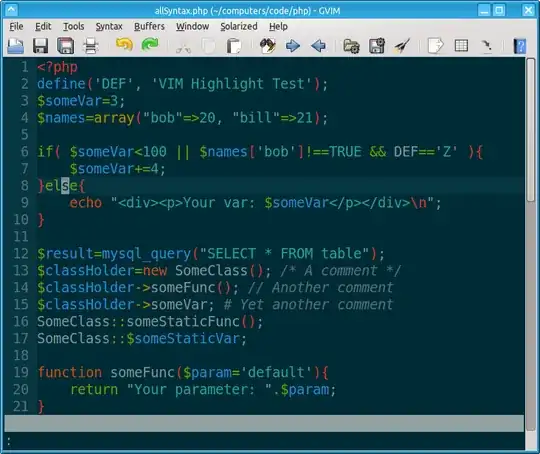Maximize the GVIM window

pos(499,10)
